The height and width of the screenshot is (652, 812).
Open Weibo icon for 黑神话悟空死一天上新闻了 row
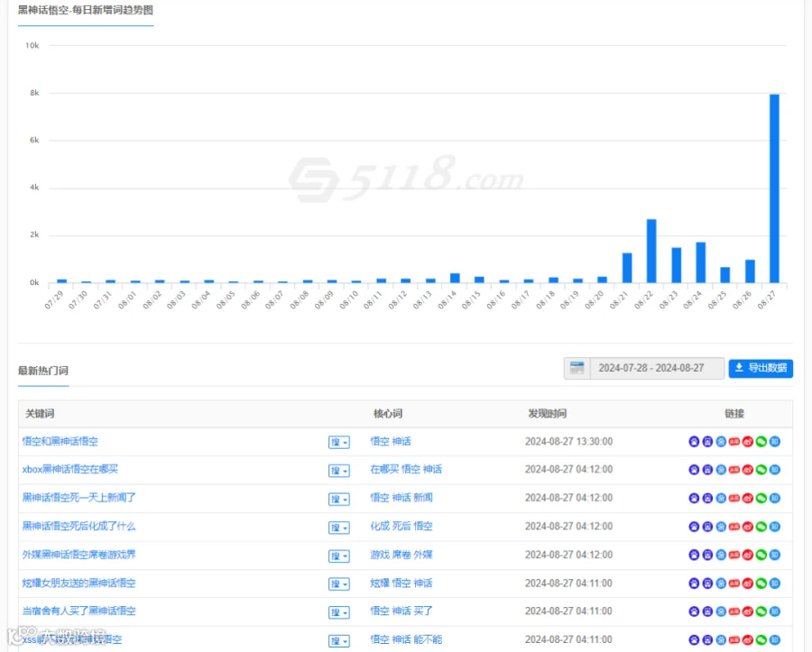point(748,499)
